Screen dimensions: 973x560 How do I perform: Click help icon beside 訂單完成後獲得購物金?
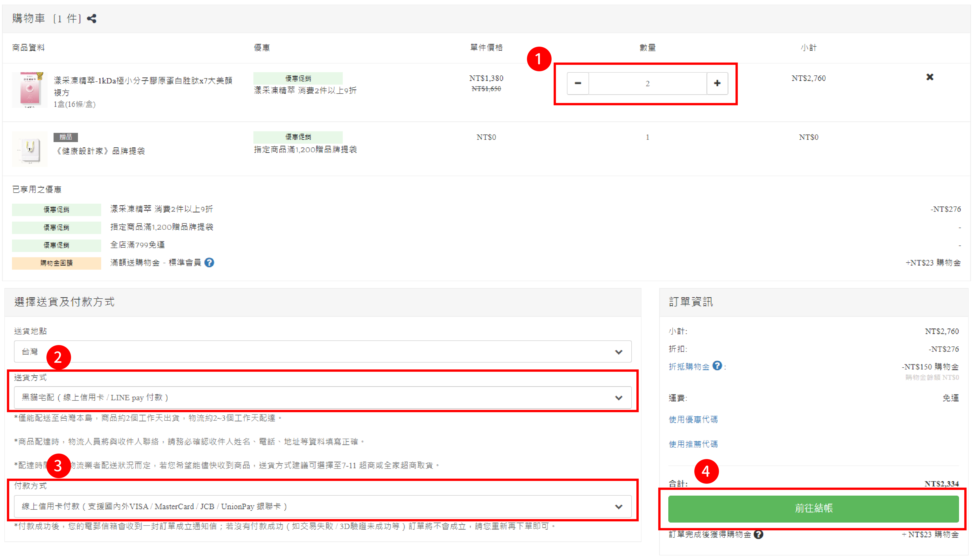point(758,534)
